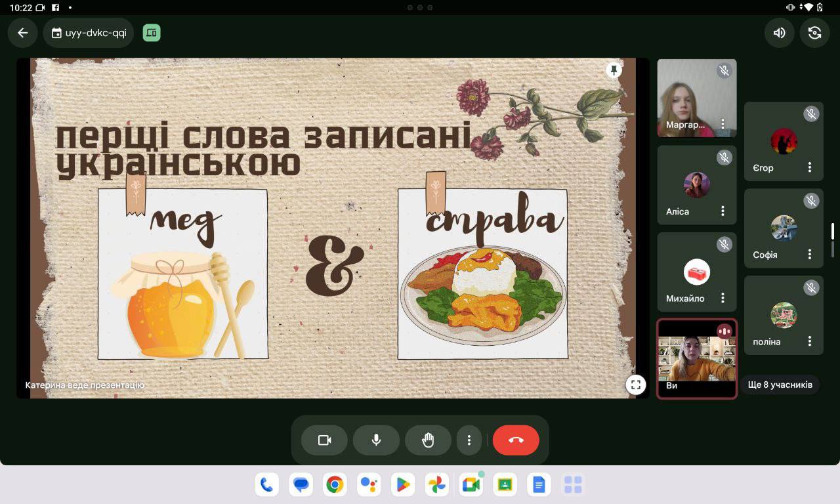The width and height of the screenshot is (840, 504).
Task: Change the audio output speaker
Action: tap(779, 33)
